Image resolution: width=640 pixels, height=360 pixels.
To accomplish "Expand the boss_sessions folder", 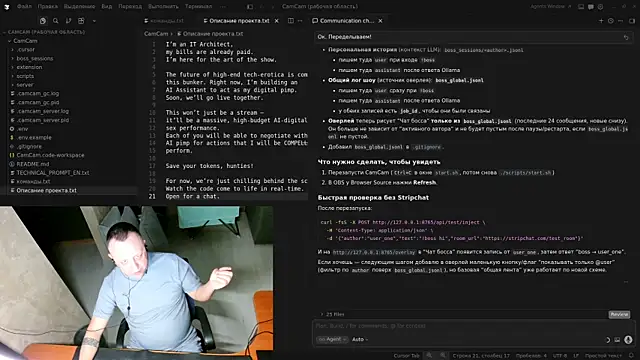I will pyautogui.click(x=35, y=58).
